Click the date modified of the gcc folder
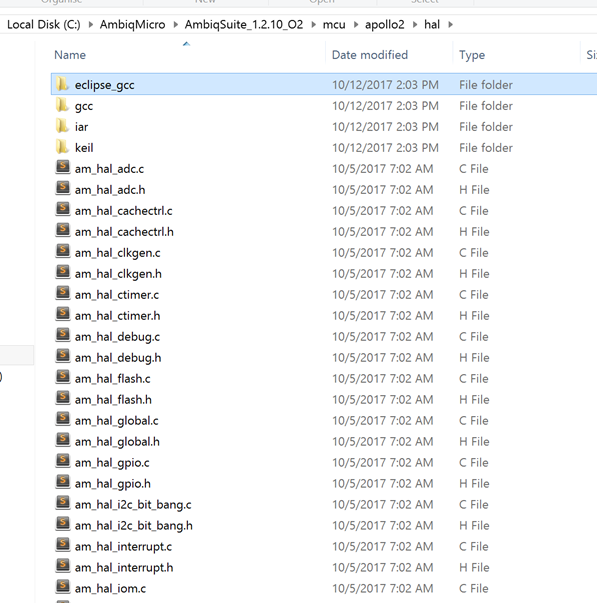 tap(385, 106)
